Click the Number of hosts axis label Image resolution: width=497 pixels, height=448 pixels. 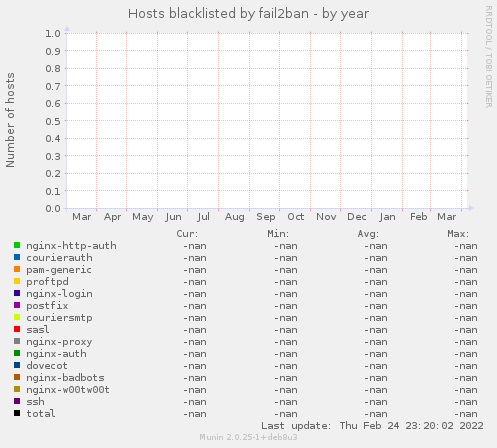tap(10, 120)
